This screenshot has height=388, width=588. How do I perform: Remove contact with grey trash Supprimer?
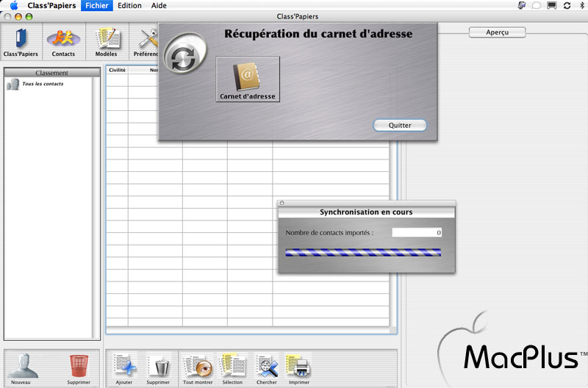pyautogui.click(x=158, y=368)
